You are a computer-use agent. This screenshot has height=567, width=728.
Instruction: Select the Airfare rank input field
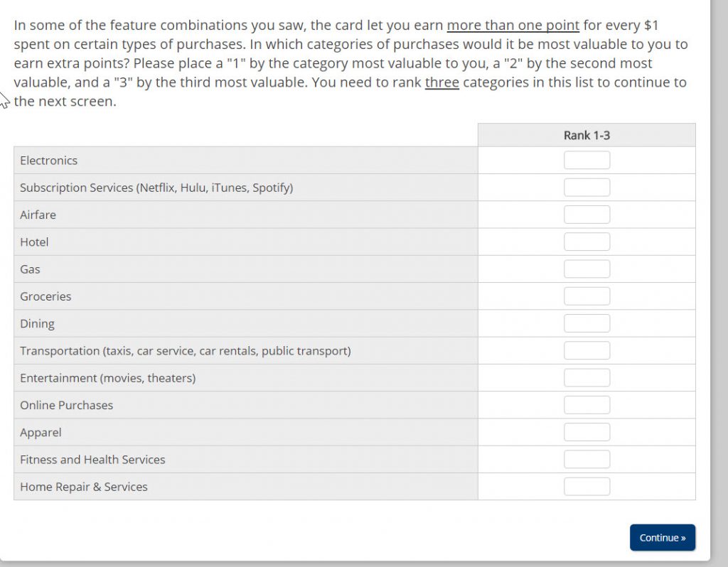pyautogui.click(x=587, y=215)
